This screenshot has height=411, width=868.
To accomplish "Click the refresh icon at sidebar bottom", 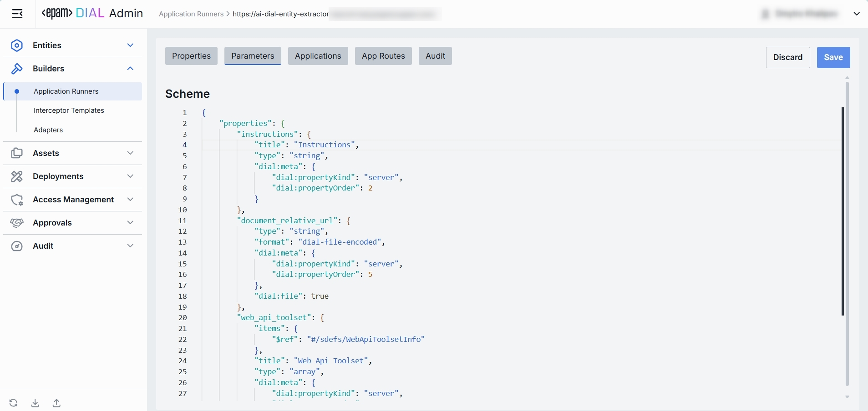I will click(14, 403).
